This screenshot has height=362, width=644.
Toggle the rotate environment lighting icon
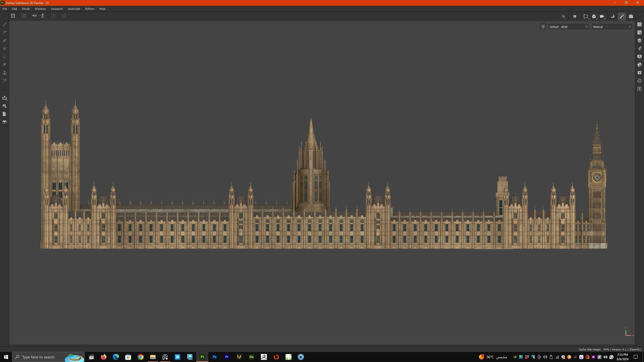click(x=613, y=16)
